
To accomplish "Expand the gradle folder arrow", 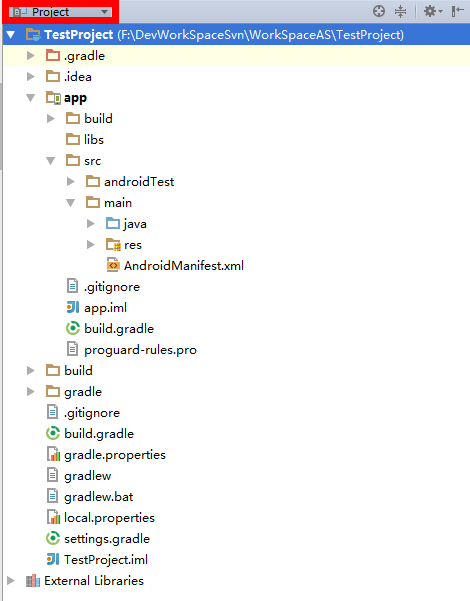I will pyautogui.click(x=31, y=391).
